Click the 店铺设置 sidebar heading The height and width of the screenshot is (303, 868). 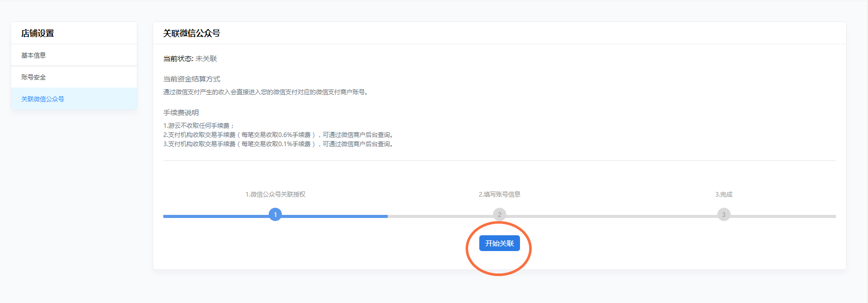pos(38,33)
